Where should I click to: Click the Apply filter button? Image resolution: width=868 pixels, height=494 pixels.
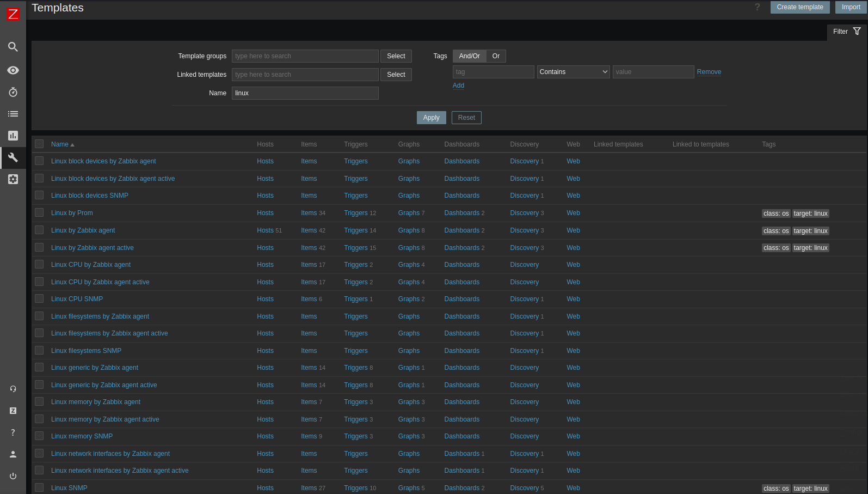431,118
